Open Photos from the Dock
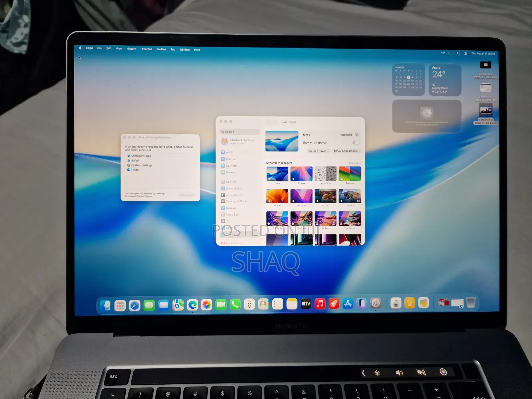The height and width of the screenshot is (399, 532). click(x=207, y=305)
